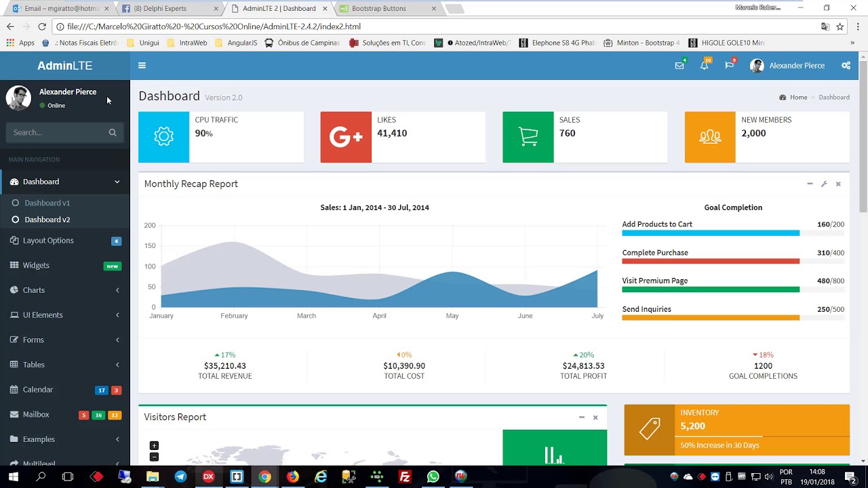The height and width of the screenshot is (488, 868).
Task: Click the New Members people icon box
Action: [x=710, y=137]
